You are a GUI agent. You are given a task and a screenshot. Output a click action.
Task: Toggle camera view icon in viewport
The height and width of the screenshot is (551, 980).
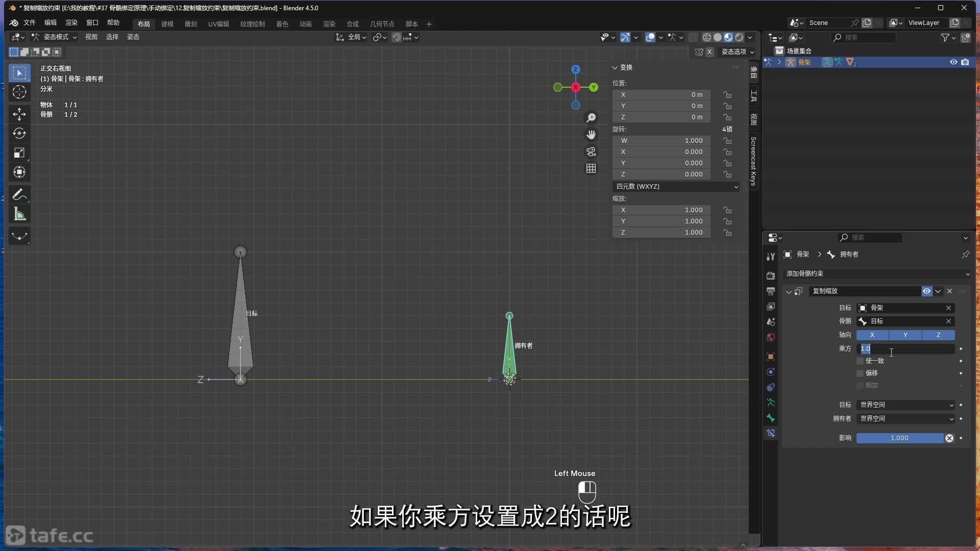[591, 152]
